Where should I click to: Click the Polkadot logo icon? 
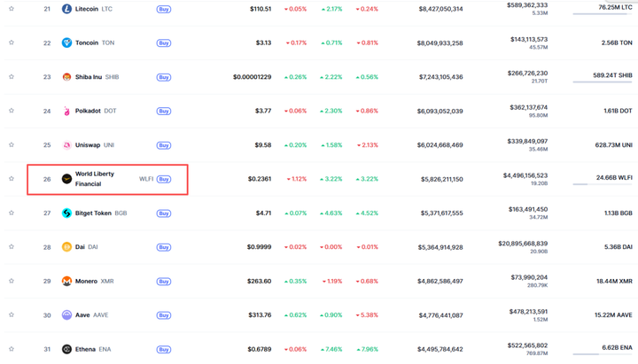pyautogui.click(x=66, y=111)
